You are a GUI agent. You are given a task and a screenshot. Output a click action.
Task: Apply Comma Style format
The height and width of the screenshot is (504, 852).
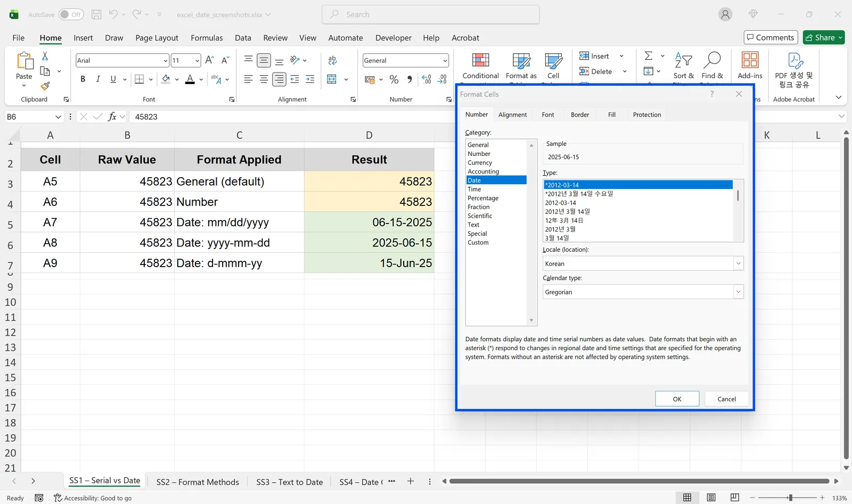[409, 79]
